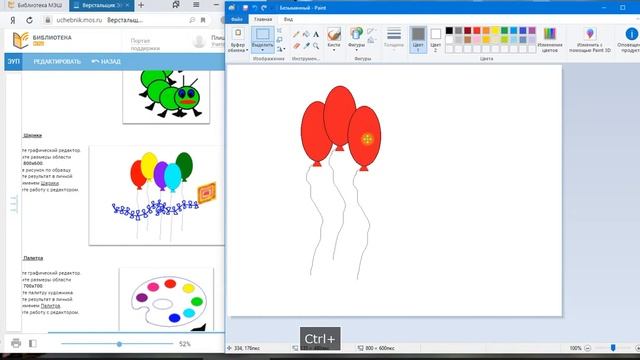
Task: Click the ЭУП button in blue bar
Action: click(x=13, y=62)
